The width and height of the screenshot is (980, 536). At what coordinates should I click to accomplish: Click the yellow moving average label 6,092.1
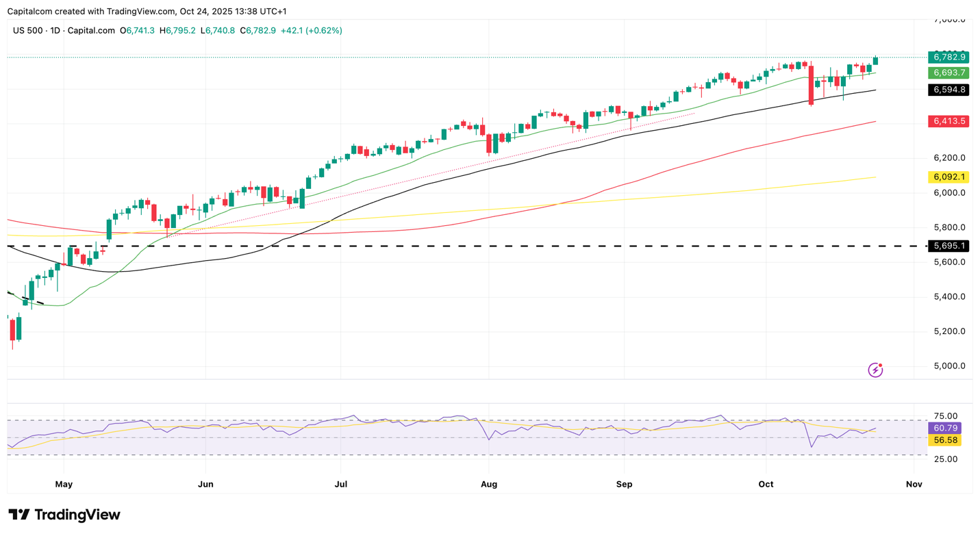(948, 177)
